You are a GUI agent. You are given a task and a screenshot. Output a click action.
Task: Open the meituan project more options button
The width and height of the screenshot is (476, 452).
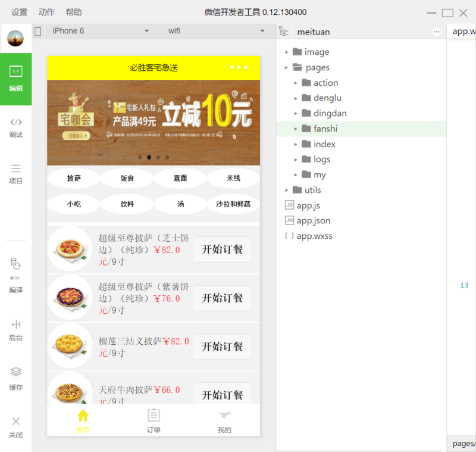(436, 32)
